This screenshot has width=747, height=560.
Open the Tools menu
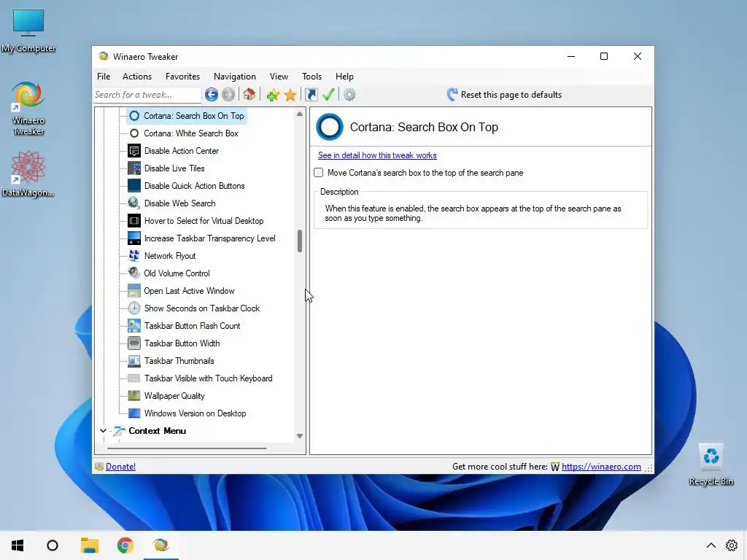click(311, 77)
